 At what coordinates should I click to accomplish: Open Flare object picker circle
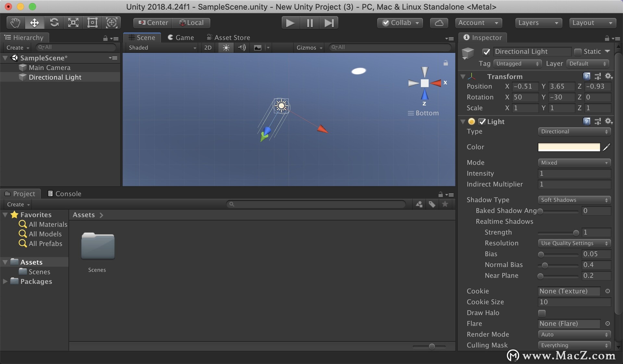pyautogui.click(x=608, y=323)
